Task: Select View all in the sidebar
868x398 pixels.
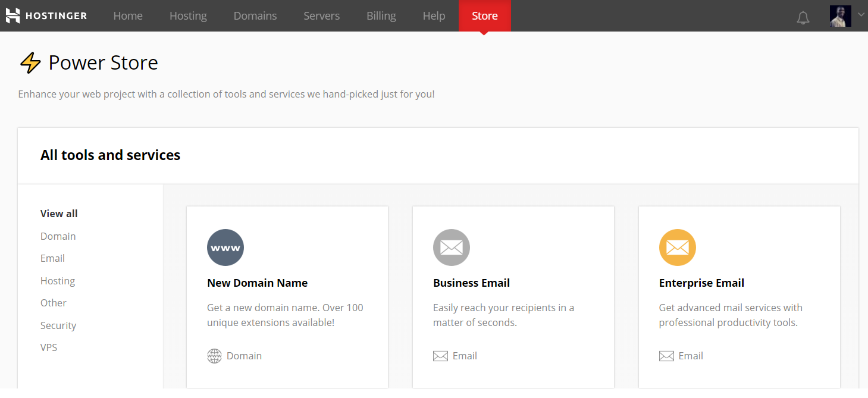Action: click(58, 213)
